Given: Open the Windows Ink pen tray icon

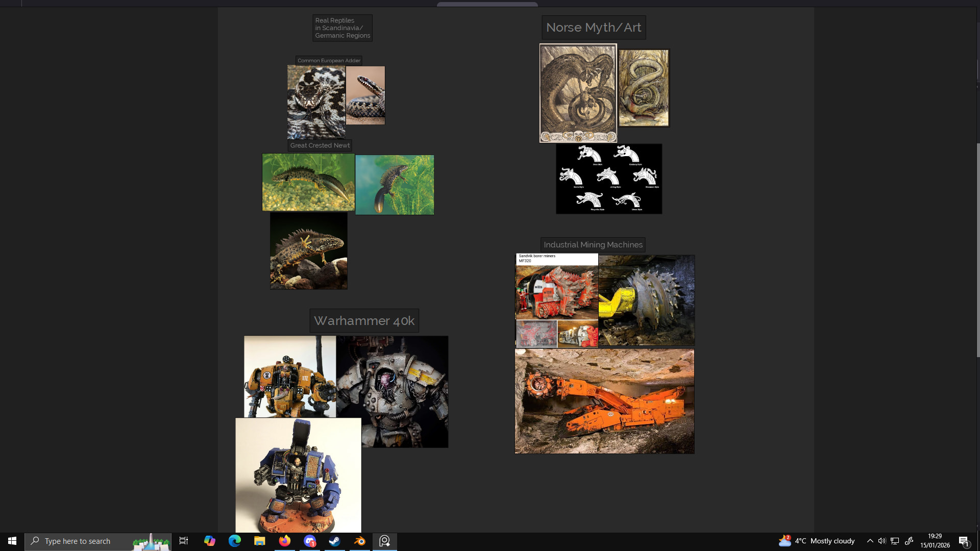Looking at the screenshot, I should (909, 541).
